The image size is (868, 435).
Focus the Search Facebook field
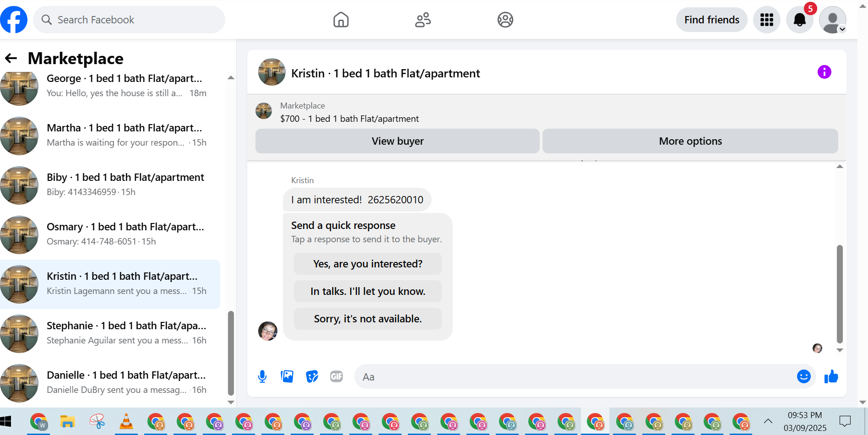point(129,20)
